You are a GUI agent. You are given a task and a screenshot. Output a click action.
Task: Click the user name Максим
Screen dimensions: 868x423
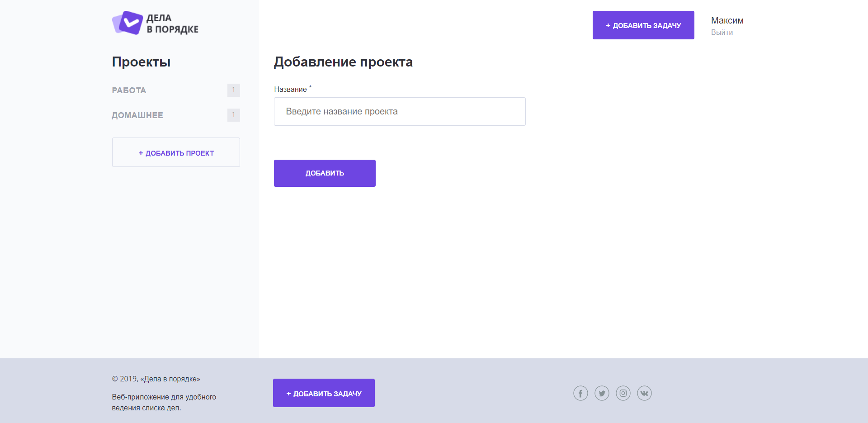coord(727,20)
